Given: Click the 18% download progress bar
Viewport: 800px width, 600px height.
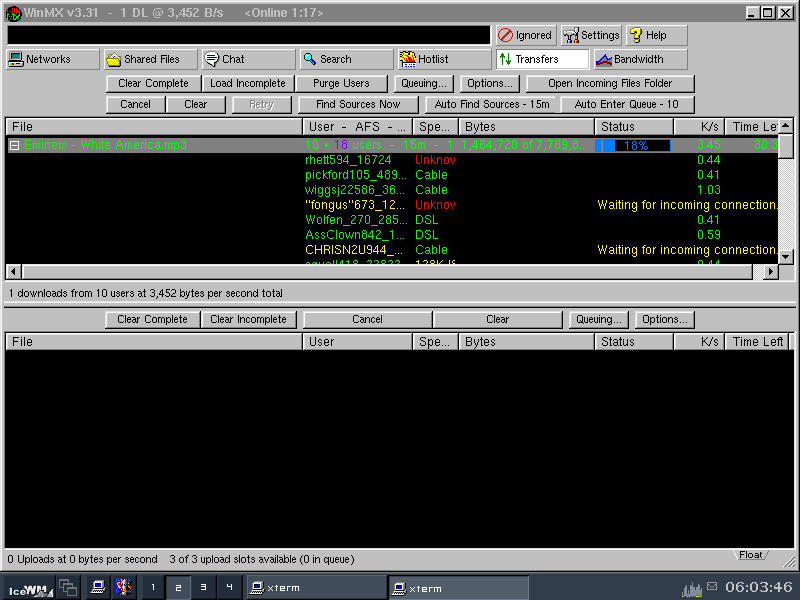Looking at the screenshot, I should pos(634,145).
